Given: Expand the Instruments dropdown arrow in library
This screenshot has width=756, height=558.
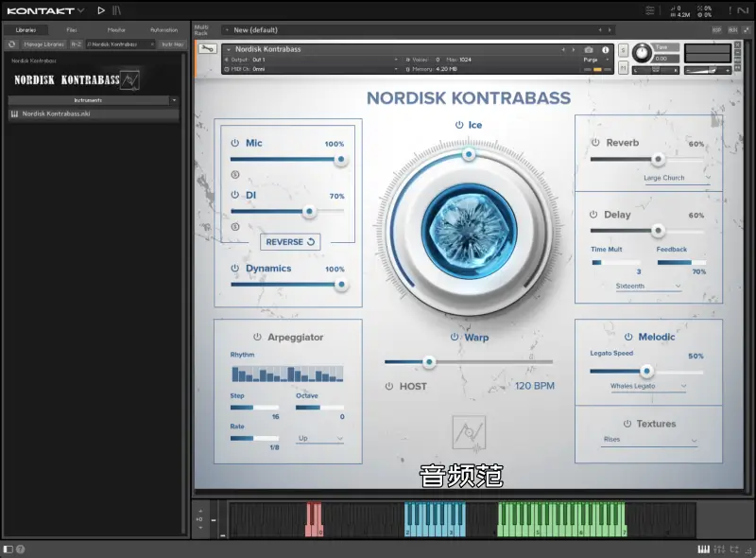Looking at the screenshot, I should pos(174,100).
